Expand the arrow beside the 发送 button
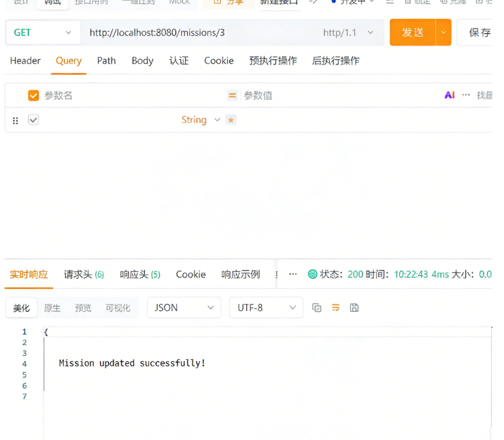This screenshot has height=440, width=504. click(443, 32)
